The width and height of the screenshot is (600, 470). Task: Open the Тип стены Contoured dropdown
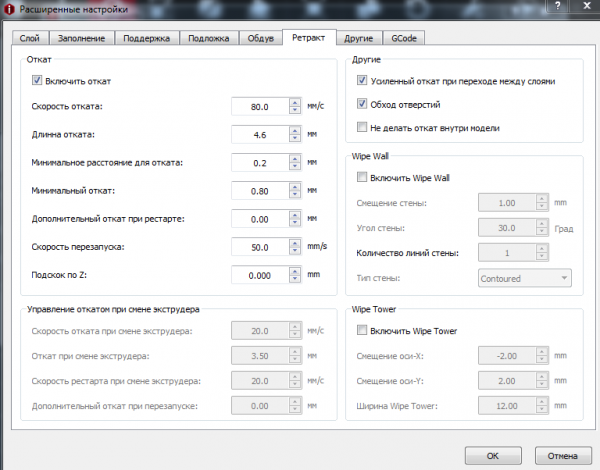click(x=525, y=278)
